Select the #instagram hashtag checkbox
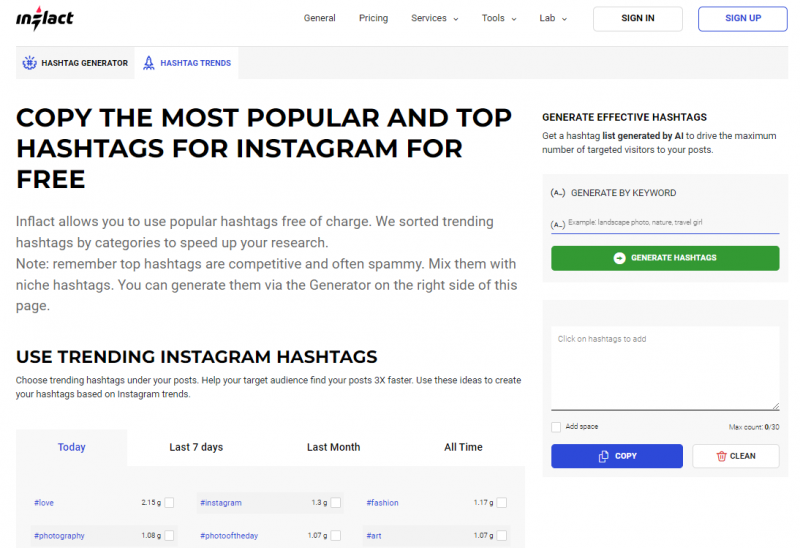800x548 pixels. pos(336,503)
